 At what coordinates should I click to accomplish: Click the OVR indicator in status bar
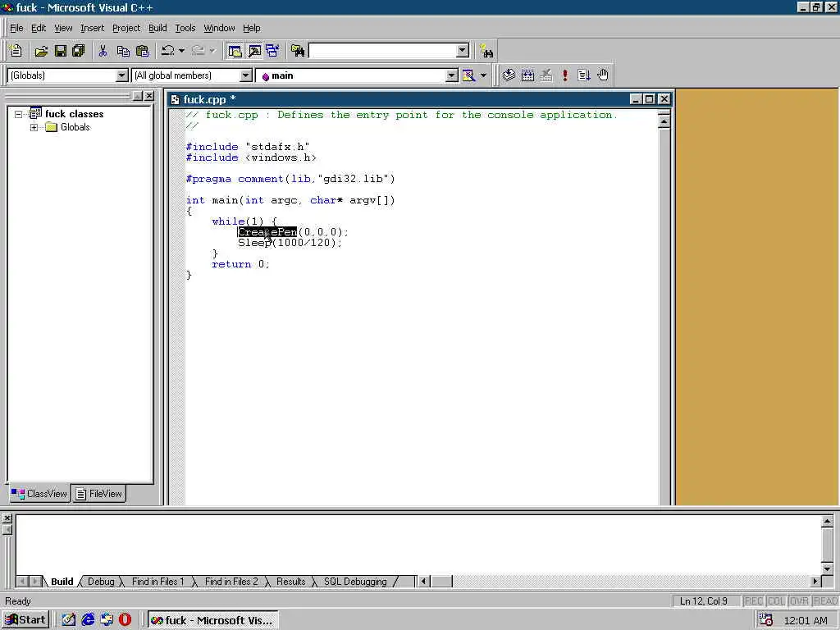798,601
